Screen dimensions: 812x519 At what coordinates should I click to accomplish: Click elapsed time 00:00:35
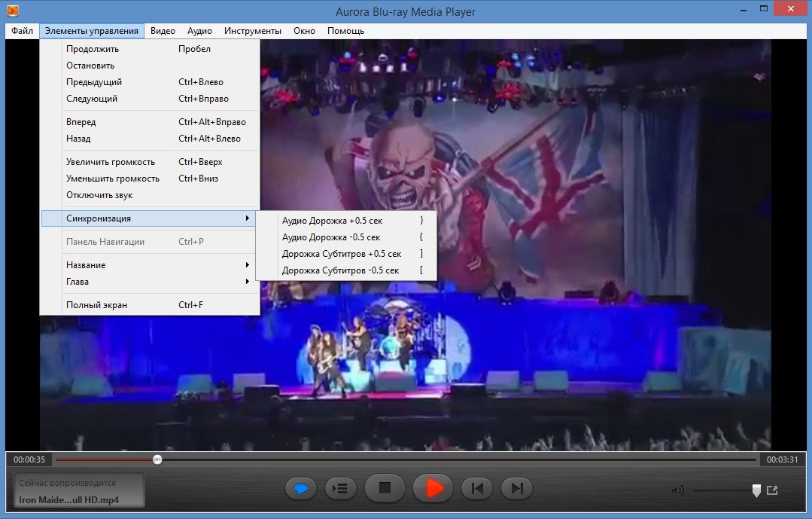tap(29, 459)
